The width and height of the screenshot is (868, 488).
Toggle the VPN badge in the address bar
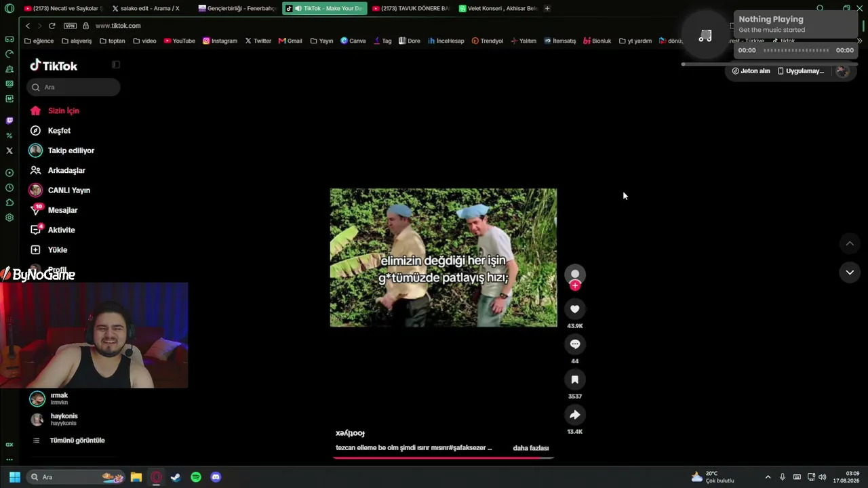[x=70, y=26]
